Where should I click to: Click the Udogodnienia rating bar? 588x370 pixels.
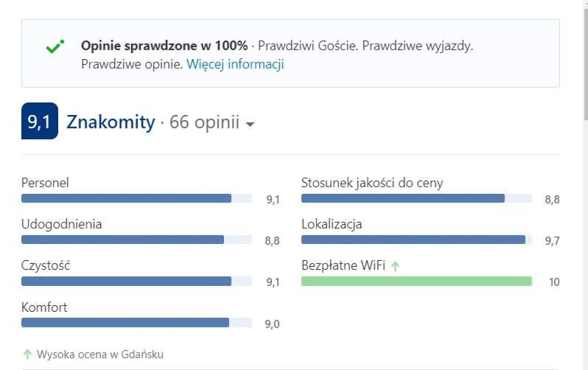tap(136, 240)
